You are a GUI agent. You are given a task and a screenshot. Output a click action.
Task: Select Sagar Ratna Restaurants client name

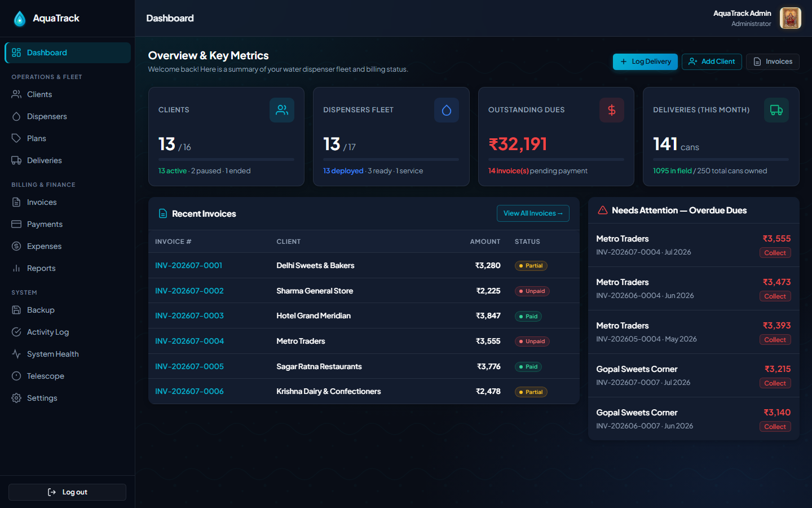319,366
